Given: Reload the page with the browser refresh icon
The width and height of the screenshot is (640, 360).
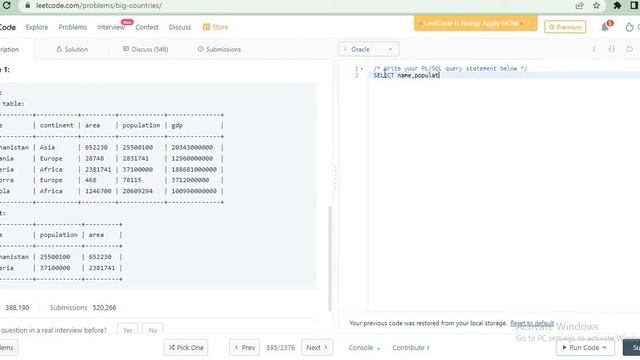Looking at the screenshot, I should (x=6, y=5).
